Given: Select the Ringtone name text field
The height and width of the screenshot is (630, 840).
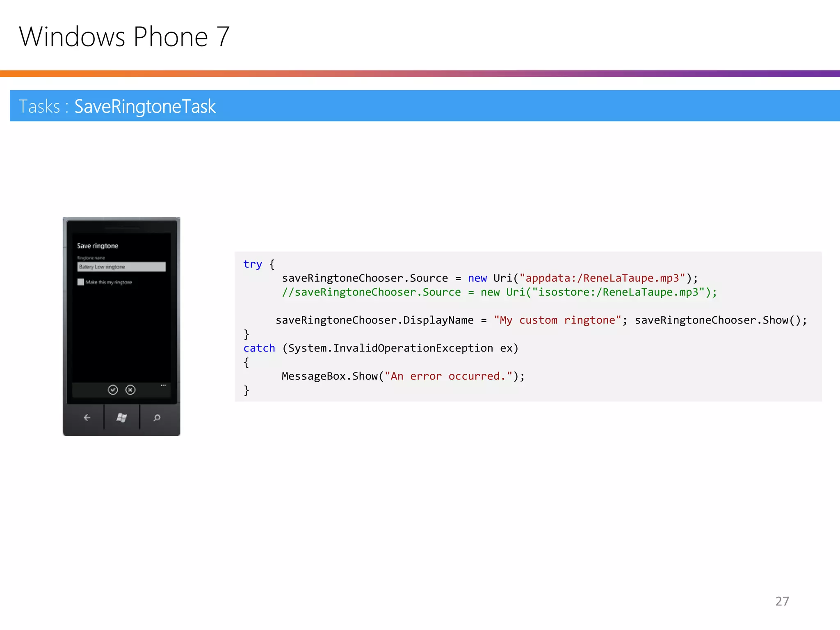Looking at the screenshot, I should (x=121, y=267).
